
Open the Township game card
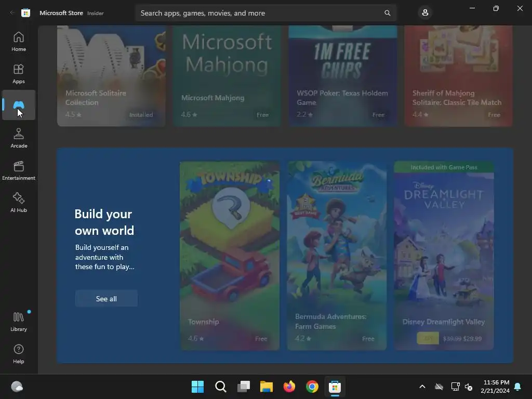(230, 256)
